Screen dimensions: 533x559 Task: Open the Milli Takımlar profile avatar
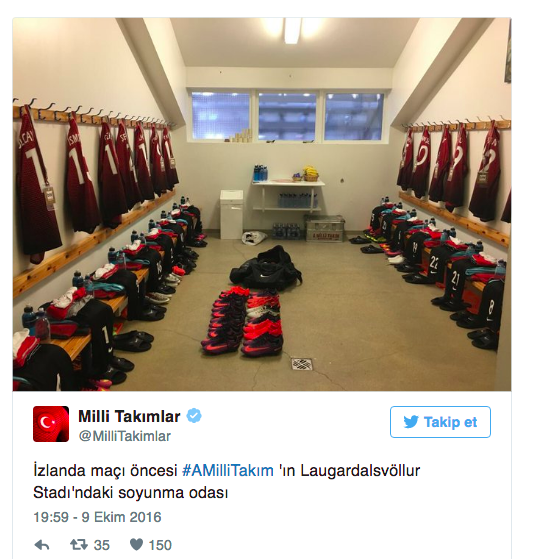51,424
